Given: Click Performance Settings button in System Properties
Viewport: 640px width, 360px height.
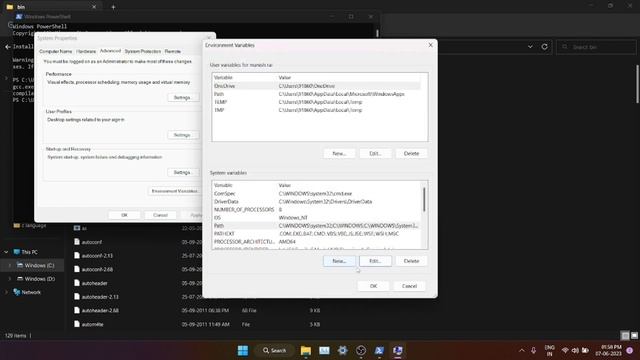Looking at the screenshot, I should [x=182, y=98].
